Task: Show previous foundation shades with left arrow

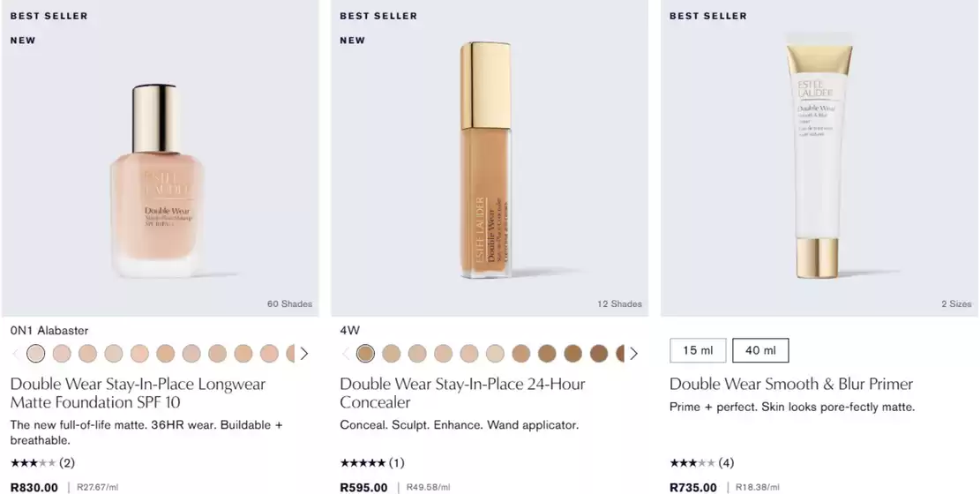Action: [x=15, y=354]
